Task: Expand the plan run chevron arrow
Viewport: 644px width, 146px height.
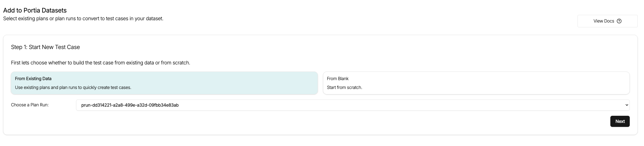Action: (x=627, y=105)
